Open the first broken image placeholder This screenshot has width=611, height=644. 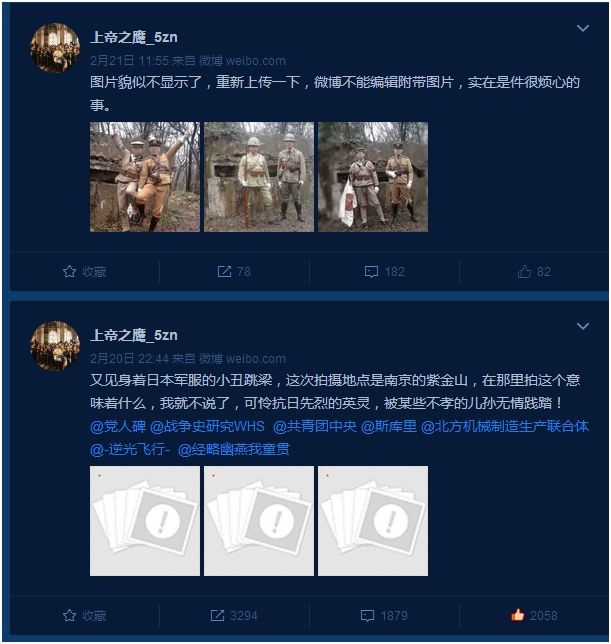click(145, 521)
